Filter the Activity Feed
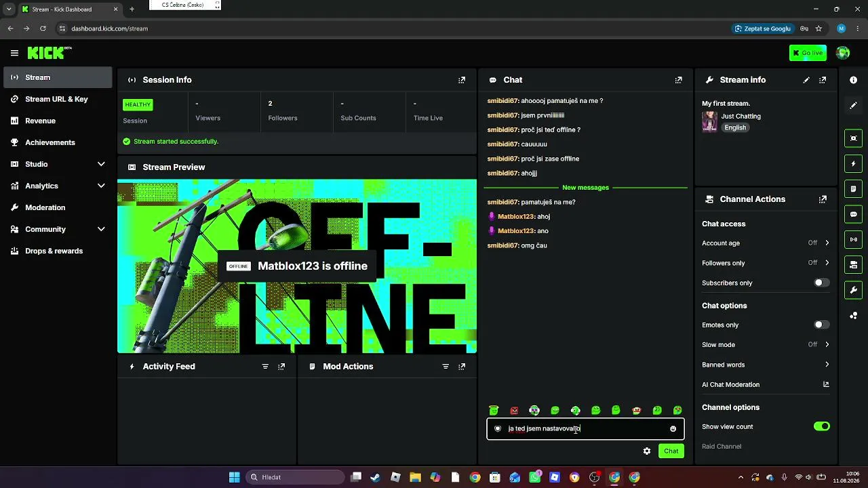 click(x=265, y=367)
